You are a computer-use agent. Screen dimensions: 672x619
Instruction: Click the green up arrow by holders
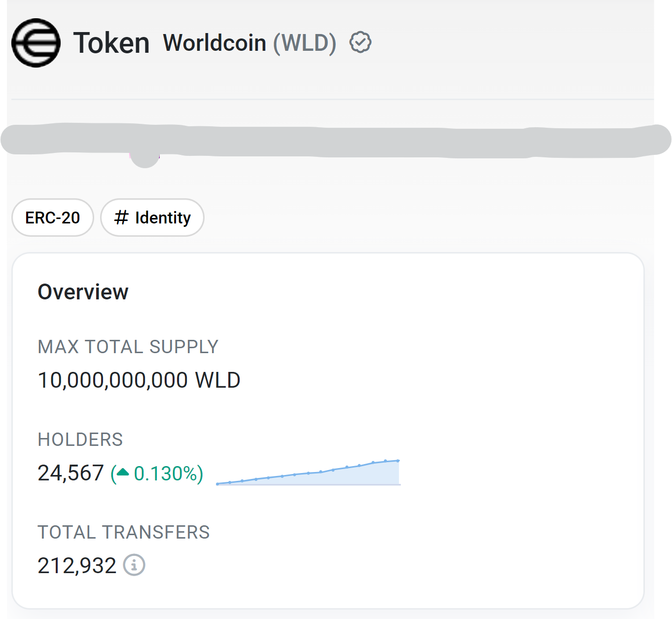tap(122, 473)
